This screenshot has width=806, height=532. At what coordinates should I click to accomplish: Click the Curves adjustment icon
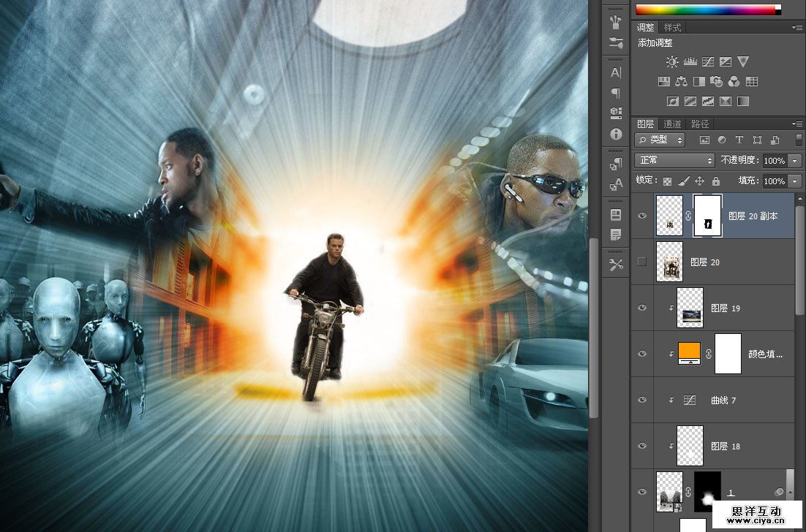tap(707, 62)
